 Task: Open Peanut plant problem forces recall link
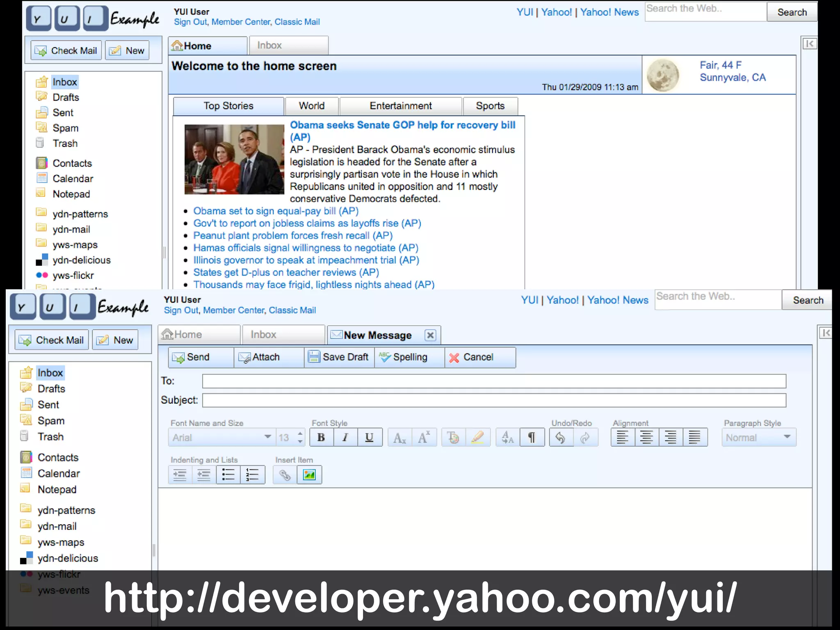coord(293,235)
